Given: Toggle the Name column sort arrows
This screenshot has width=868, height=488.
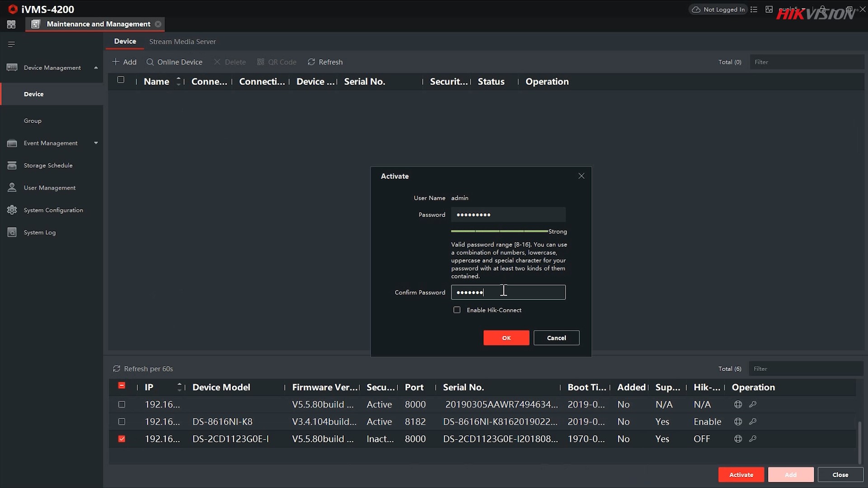Looking at the screenshot, I should (178, 81).
